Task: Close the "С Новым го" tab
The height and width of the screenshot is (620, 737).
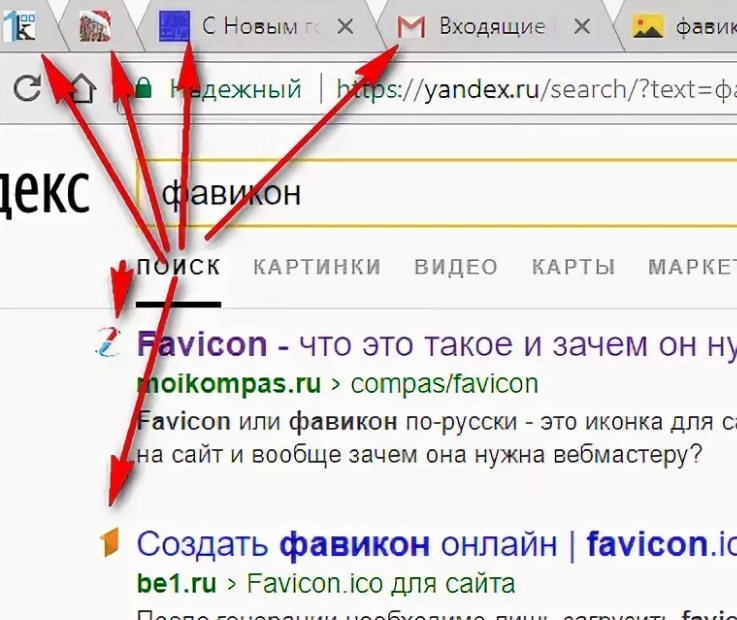Action: [345, 26]
